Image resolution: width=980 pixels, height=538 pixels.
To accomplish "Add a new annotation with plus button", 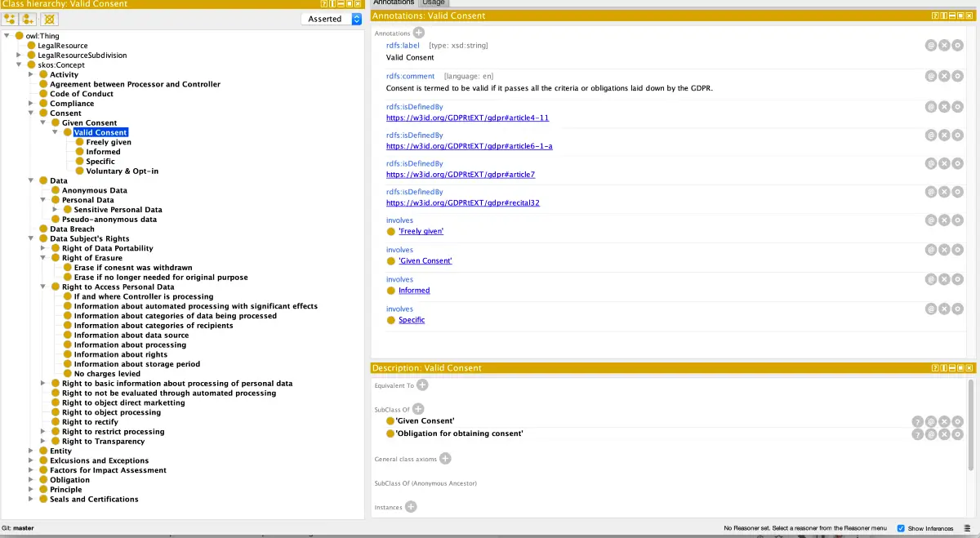I will click(418, 33).
